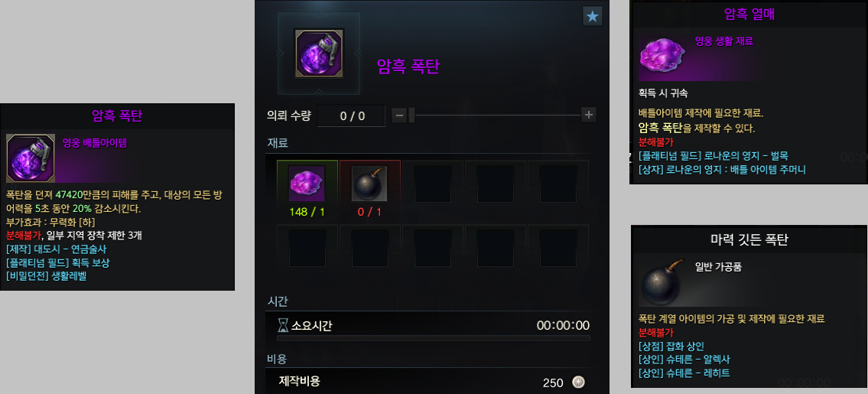Click the hourglass icon beside 소요시간
The width and height of the screenshot is (868, 394).
coord(283,325)
